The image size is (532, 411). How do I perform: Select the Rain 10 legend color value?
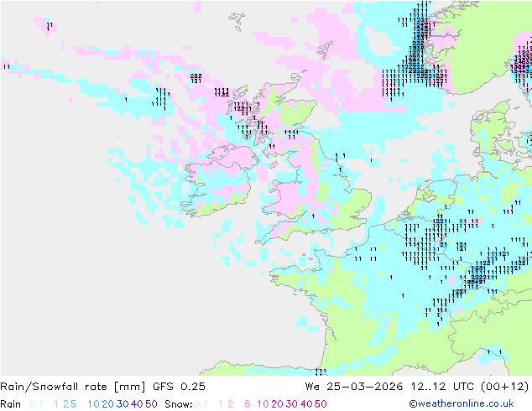tap(94, 404)
